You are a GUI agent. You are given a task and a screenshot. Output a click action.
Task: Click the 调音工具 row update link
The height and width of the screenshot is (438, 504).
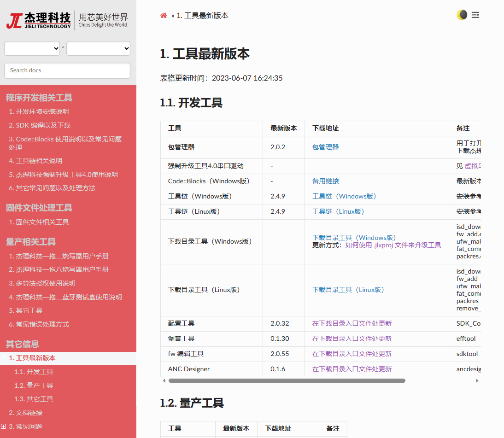[352, 339]
